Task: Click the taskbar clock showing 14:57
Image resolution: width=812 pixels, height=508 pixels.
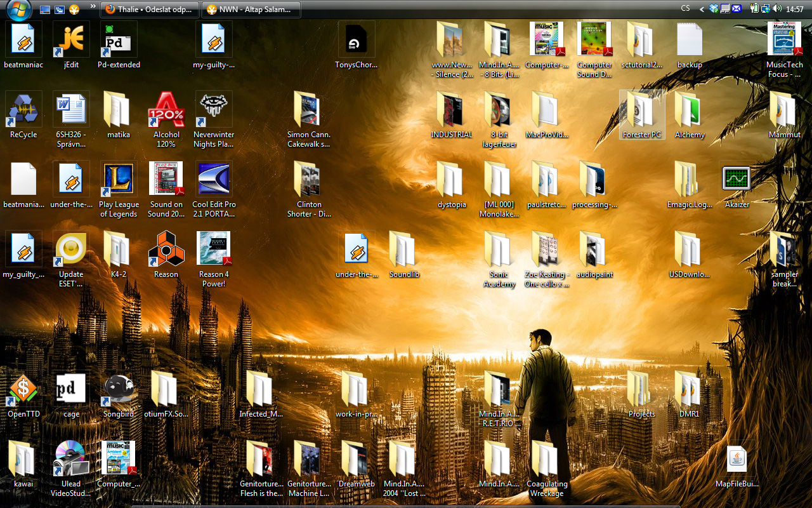Action: (795, 9)
